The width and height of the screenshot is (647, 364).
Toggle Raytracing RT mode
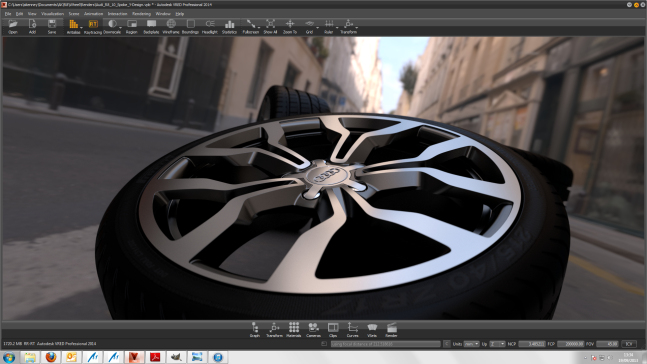point(93,26)
